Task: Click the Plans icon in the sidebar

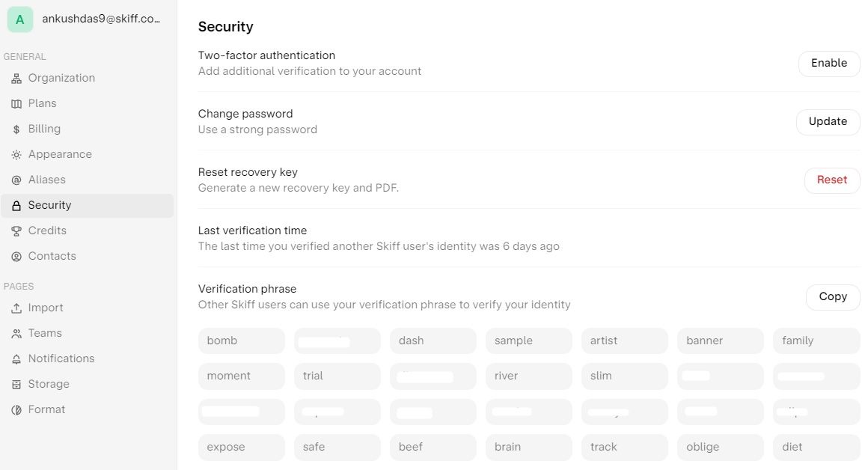Action: [16, 103]
